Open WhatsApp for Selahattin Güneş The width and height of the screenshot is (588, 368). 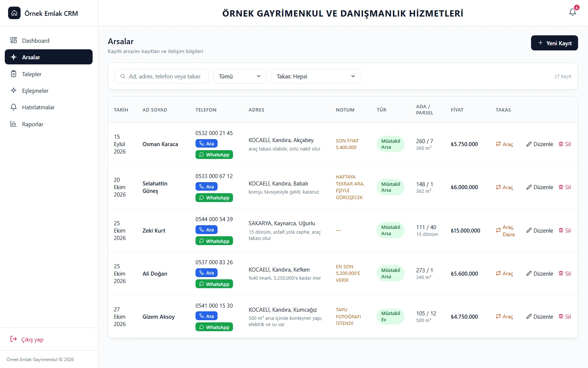click(214, 198)
